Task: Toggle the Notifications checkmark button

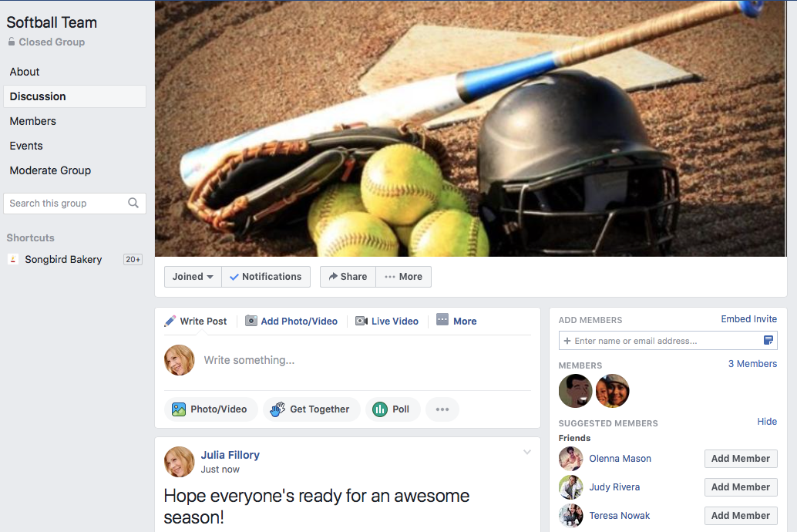Action: coord(266,277)
